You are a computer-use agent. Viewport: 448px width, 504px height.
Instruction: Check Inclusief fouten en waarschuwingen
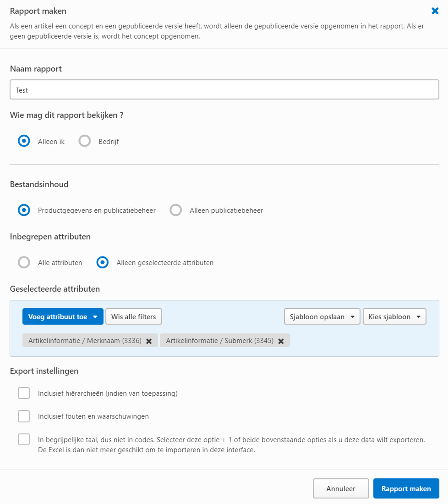23,416
